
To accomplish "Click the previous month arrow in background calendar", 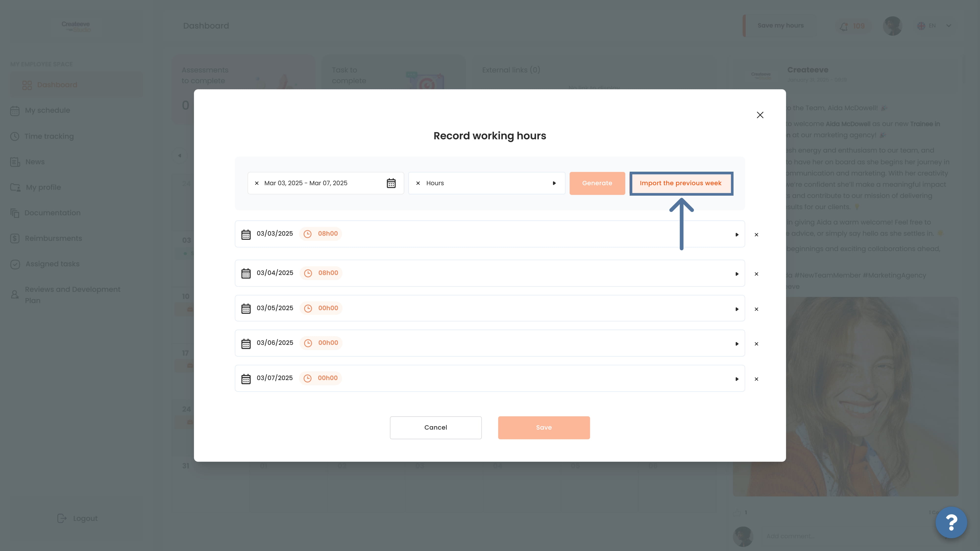I will [x=180, y=156].
